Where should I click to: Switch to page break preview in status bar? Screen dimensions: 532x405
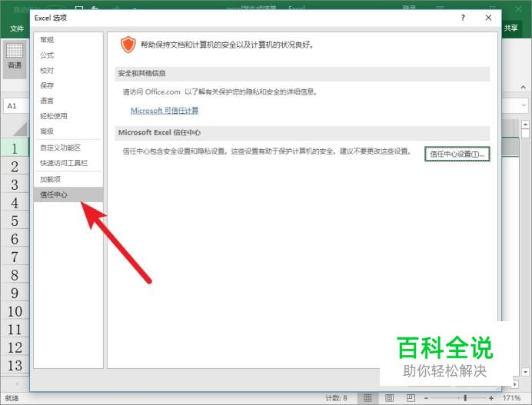click(x=411, y=398)
